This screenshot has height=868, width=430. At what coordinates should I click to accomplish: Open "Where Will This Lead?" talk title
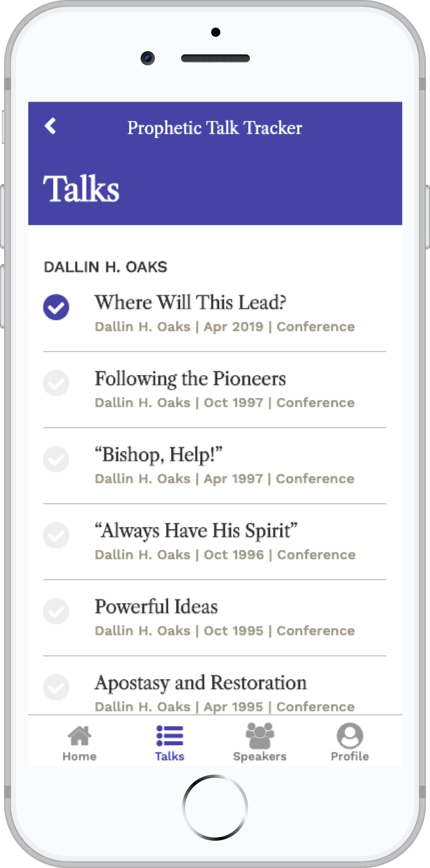[x=191, y=302]
